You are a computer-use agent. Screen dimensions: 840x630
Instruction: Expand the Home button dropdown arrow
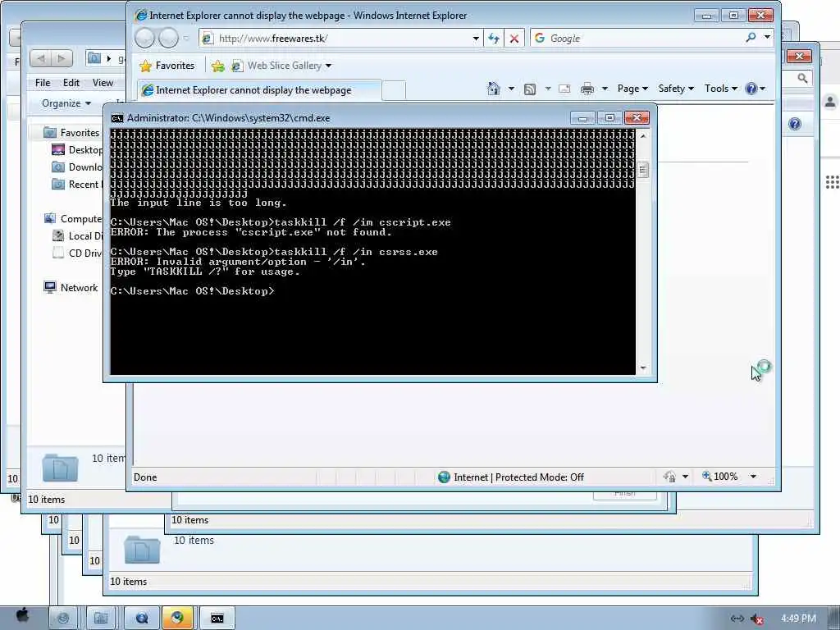511,89
